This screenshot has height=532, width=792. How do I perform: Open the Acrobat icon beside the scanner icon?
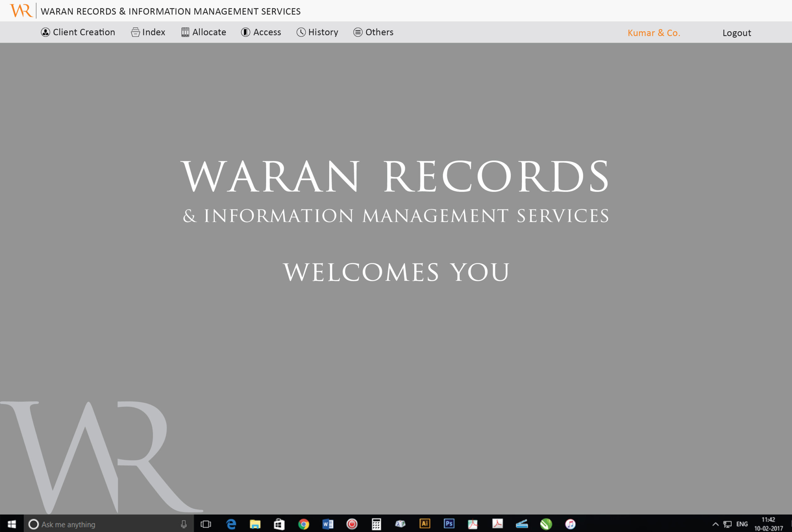point(497,524)
